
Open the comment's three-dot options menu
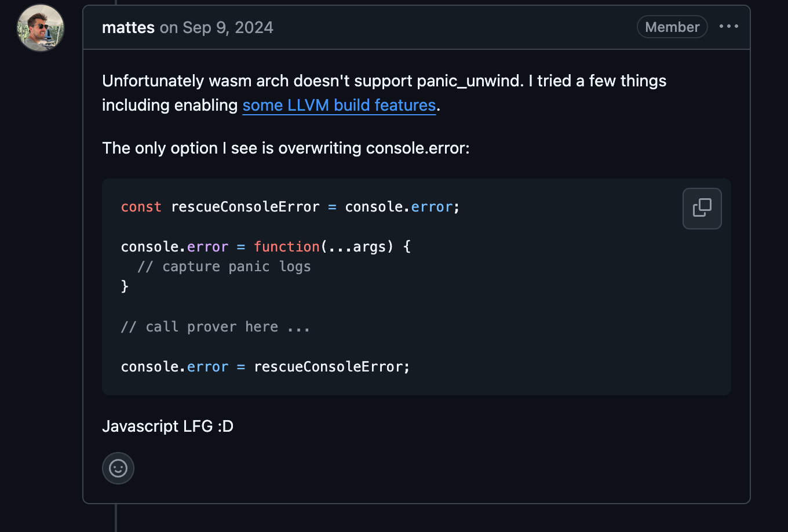(x=728, y=27)
